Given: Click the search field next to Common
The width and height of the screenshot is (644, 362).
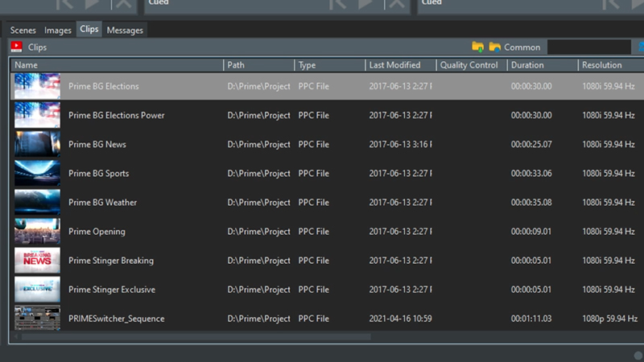Looking at the screenshot, I should point(588,47).
